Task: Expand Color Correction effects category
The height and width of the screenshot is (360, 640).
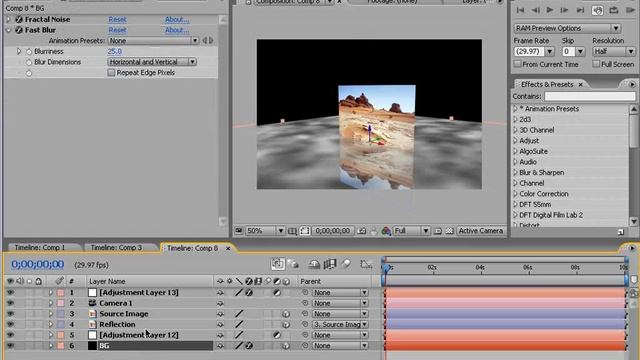Action: point(515,193)
